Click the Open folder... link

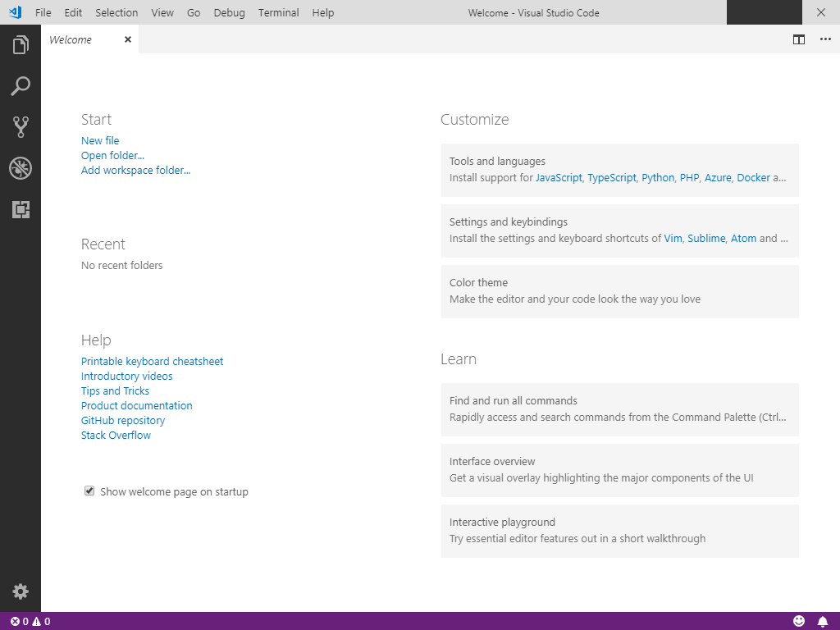(x=112, y=155)
